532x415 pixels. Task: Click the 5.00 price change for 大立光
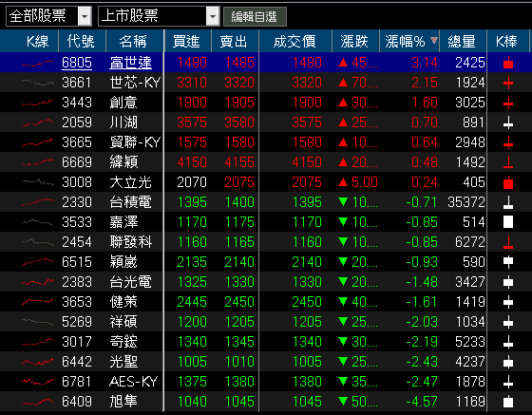(365, 182)
